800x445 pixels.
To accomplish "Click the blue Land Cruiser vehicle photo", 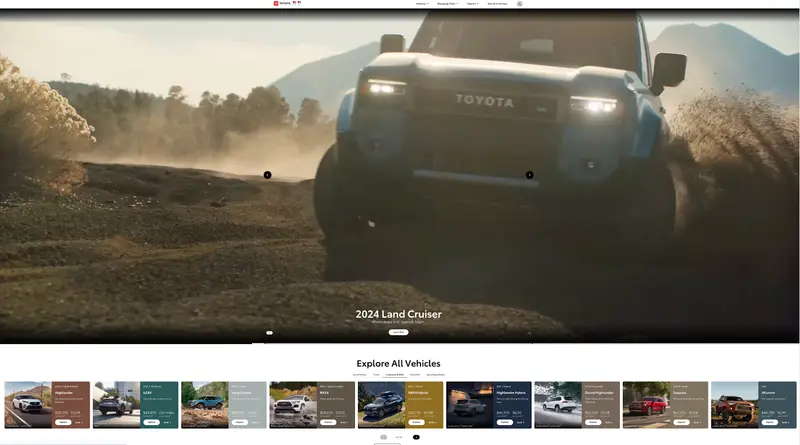I will pyautogui.click(x=205, y=405).
